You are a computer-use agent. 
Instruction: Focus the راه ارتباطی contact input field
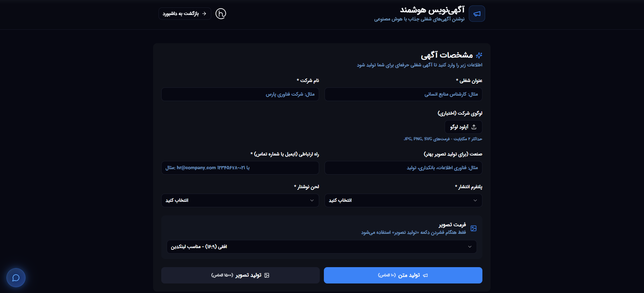click(x=240, y=168)
